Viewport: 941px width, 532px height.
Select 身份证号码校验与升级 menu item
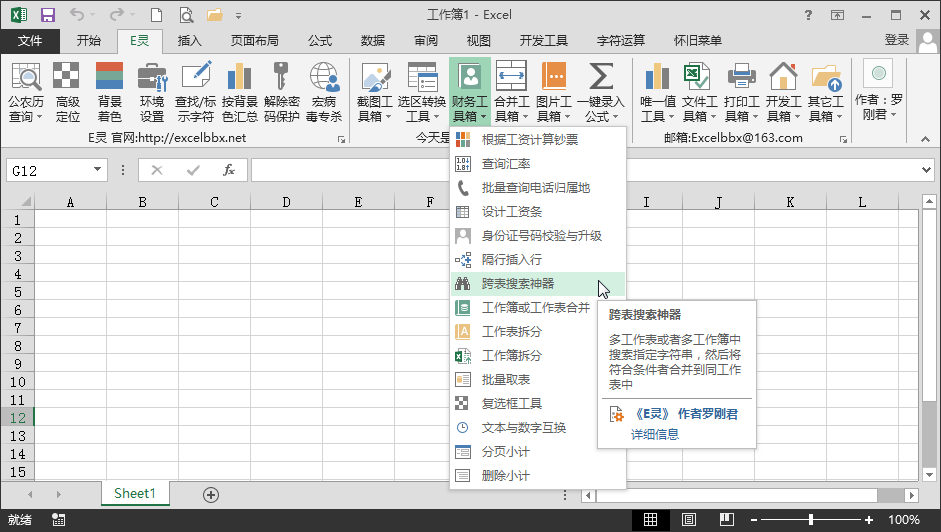(538, 235)
